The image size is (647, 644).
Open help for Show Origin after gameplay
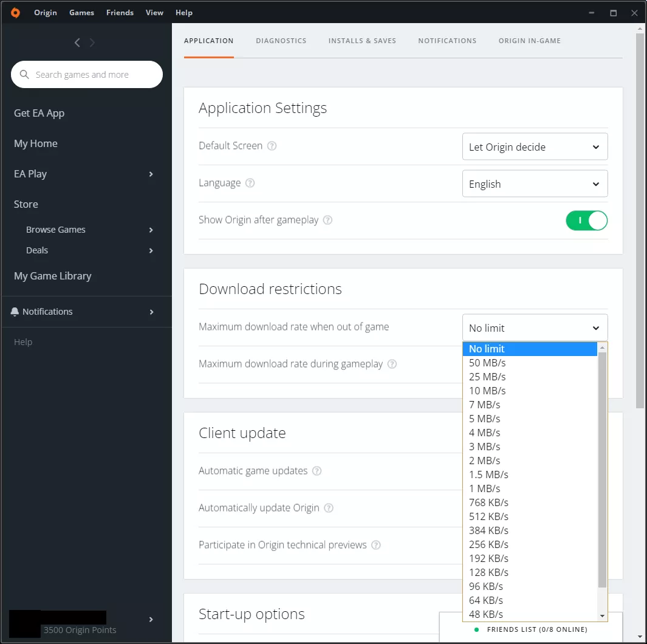pos(327,221)
